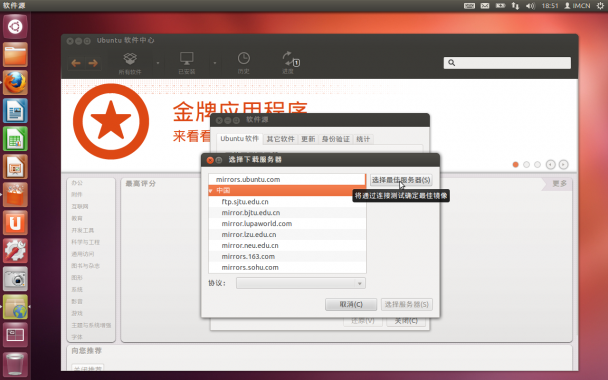This screenshot has width=608, height=380.
Task: Click 还原(V) in the 软件源 window
Action: coord(363,321)
